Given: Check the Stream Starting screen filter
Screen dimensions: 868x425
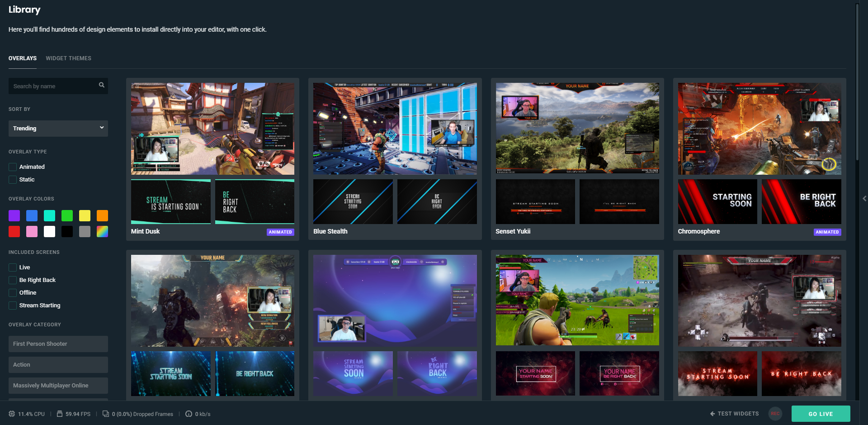Looking at the screenshot, I should coord(13,306).
